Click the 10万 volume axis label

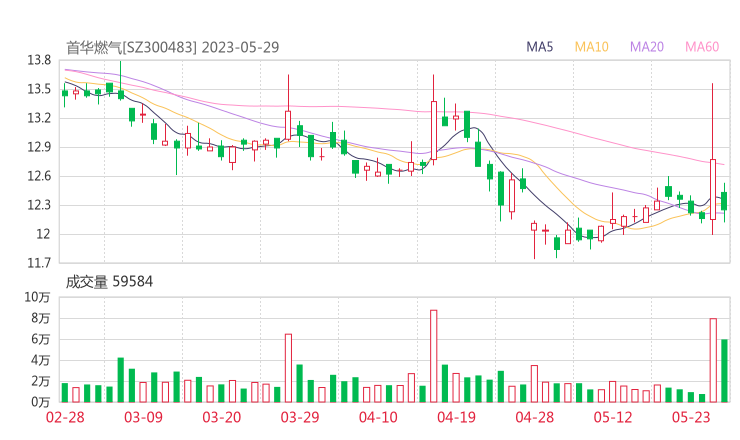point(38,297)
